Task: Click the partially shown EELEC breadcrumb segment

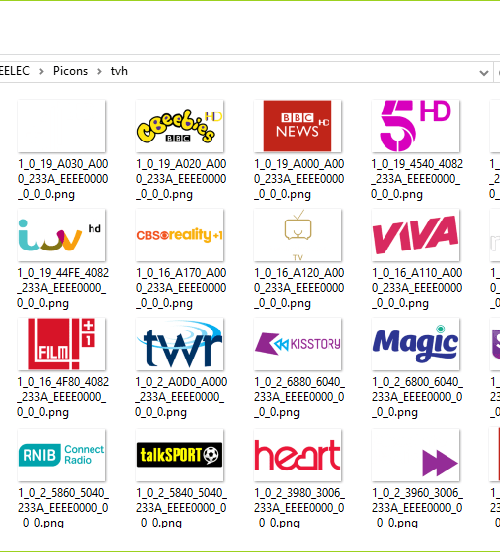Action: pyautogui.click(x=15, y=71)
